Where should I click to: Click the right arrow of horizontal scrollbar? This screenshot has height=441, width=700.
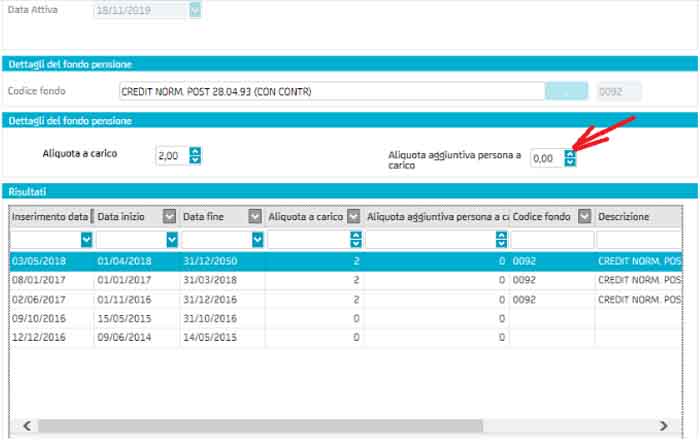(663, 425)
